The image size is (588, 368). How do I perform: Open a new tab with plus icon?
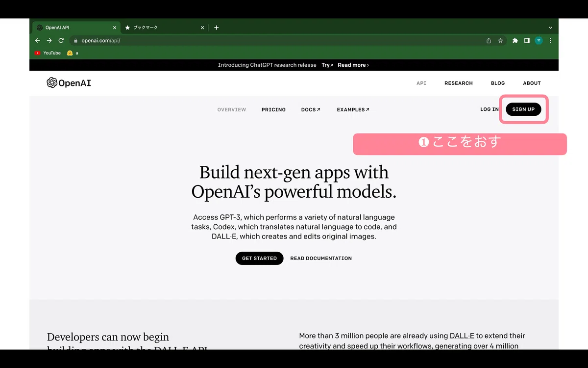216,27
